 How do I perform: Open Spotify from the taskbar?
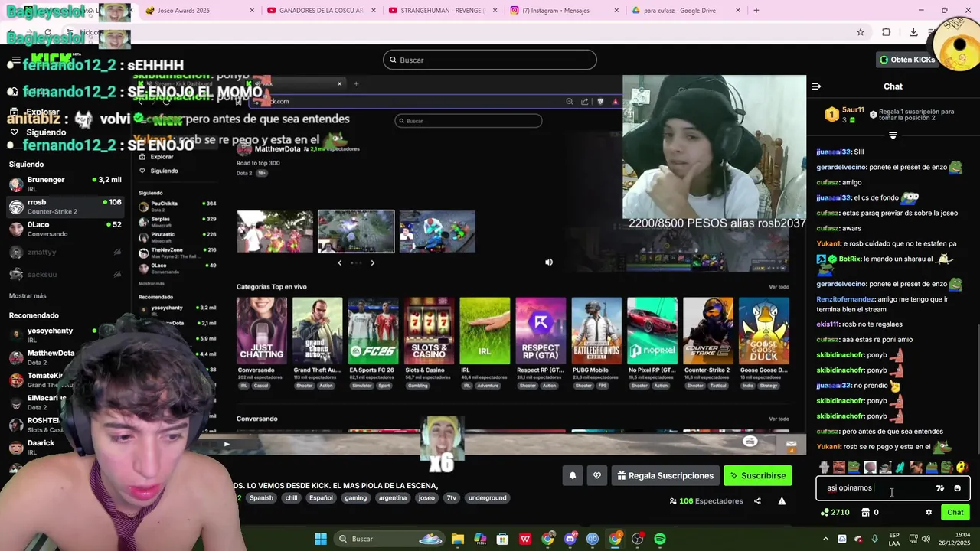point(660,539)
